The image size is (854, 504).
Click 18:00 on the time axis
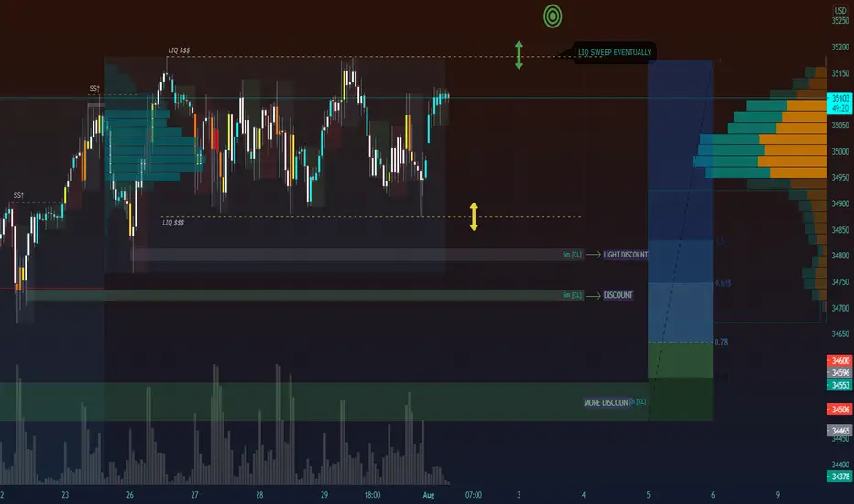(x=372, y=495)
